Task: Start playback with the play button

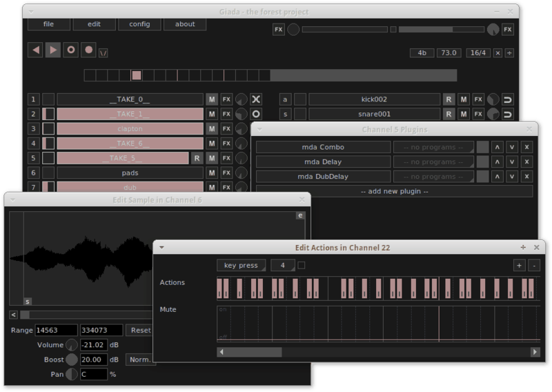Action: pos(53,50)
